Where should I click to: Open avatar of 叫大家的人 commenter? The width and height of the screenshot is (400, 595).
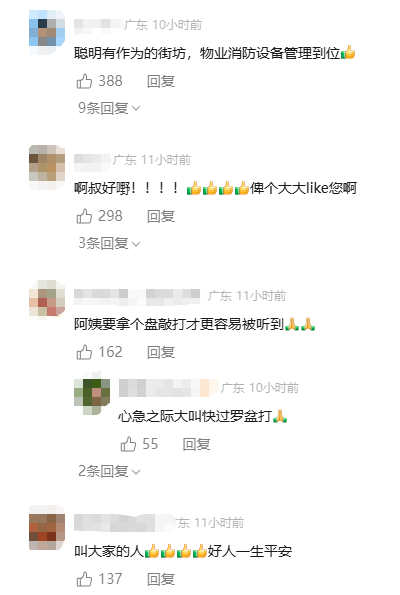[x=47, y=527]
